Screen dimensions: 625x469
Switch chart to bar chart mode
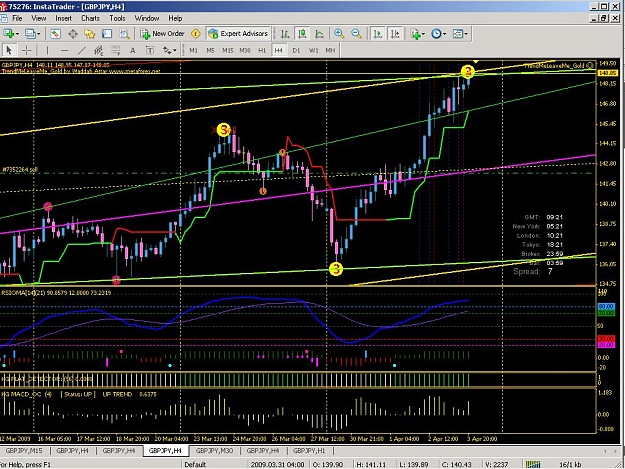tap(285, 34)
